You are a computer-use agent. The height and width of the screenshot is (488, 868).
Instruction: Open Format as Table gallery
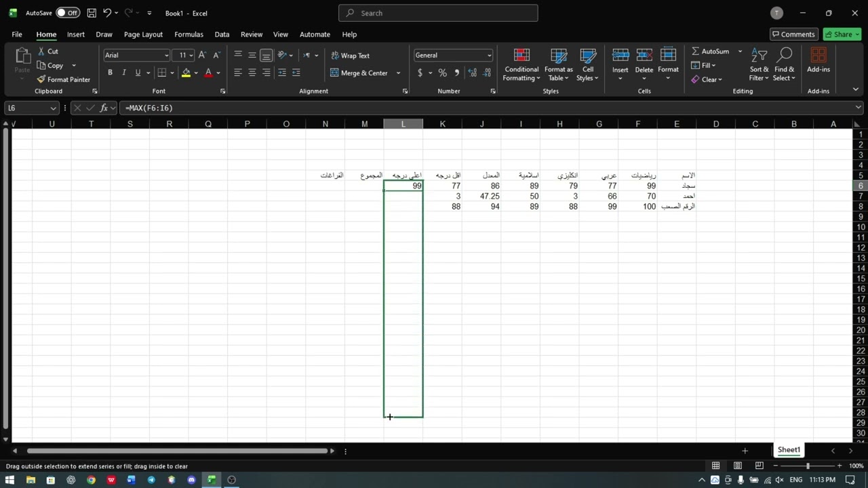tap(558, 65)
